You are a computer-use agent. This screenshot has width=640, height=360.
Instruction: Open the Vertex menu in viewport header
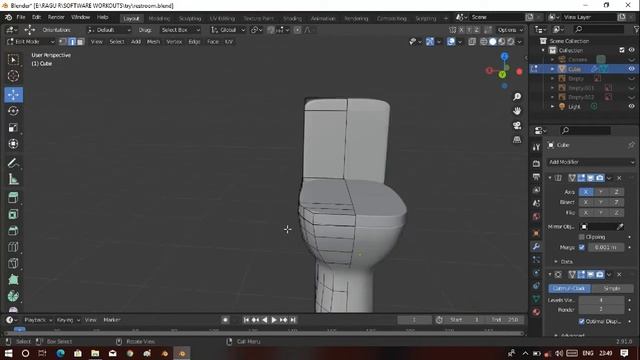(174, 42)
